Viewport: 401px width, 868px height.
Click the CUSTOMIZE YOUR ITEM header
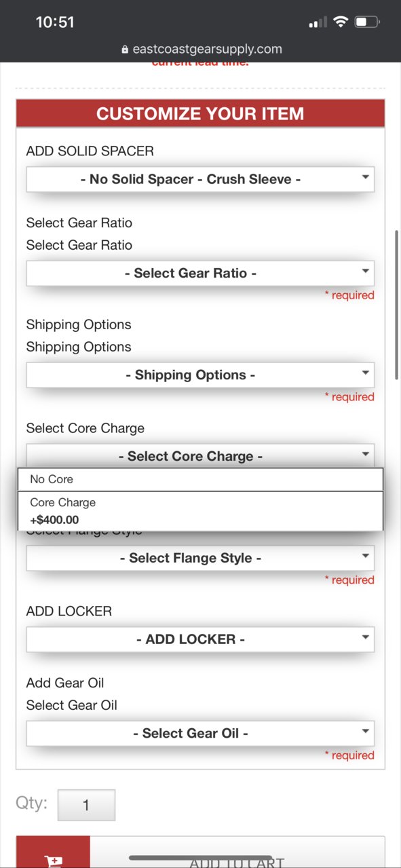pyautogui.click(x=200, y=113)
